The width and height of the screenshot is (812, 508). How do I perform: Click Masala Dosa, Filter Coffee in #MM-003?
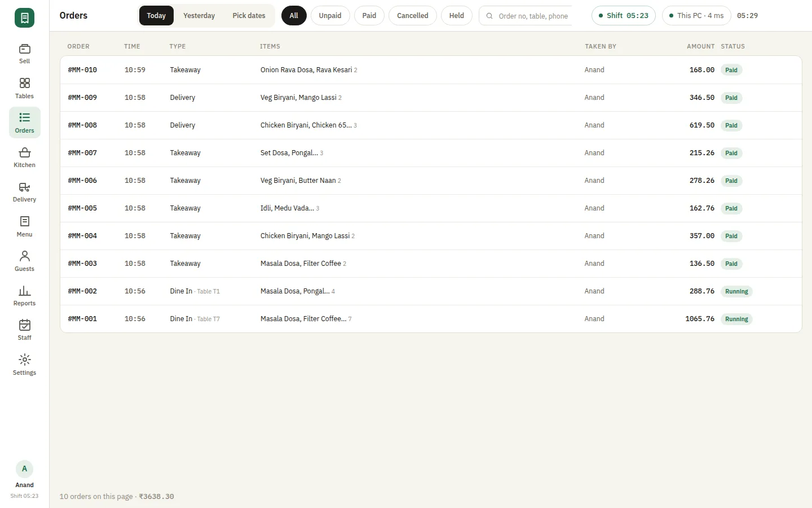[x=303, y=264]
